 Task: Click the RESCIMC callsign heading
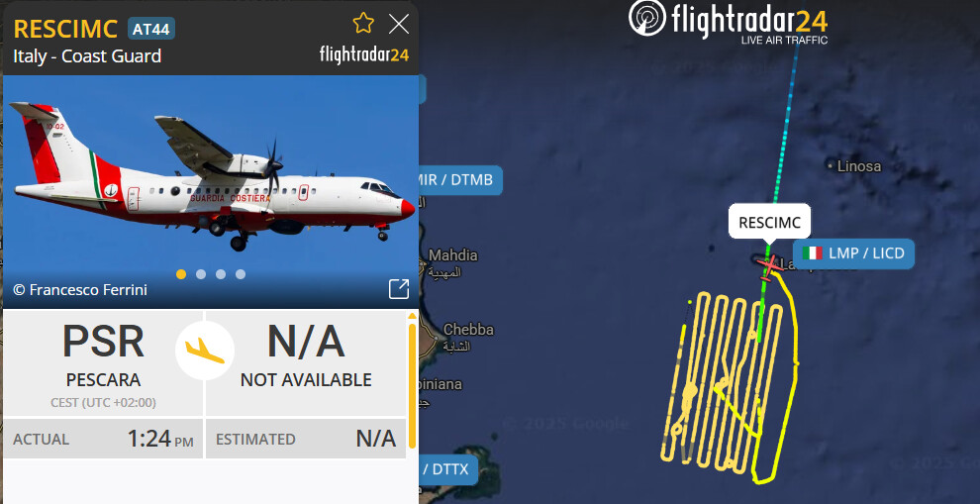click(65, 29)
